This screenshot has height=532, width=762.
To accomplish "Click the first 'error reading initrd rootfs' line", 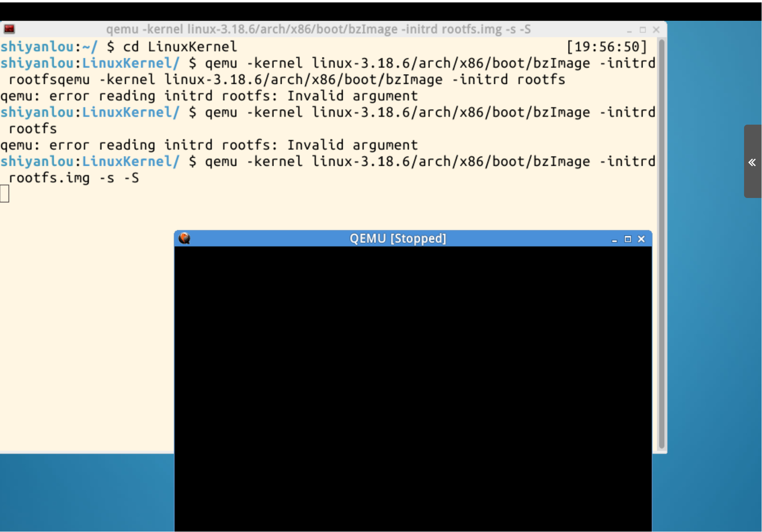I will coord(209,96).
